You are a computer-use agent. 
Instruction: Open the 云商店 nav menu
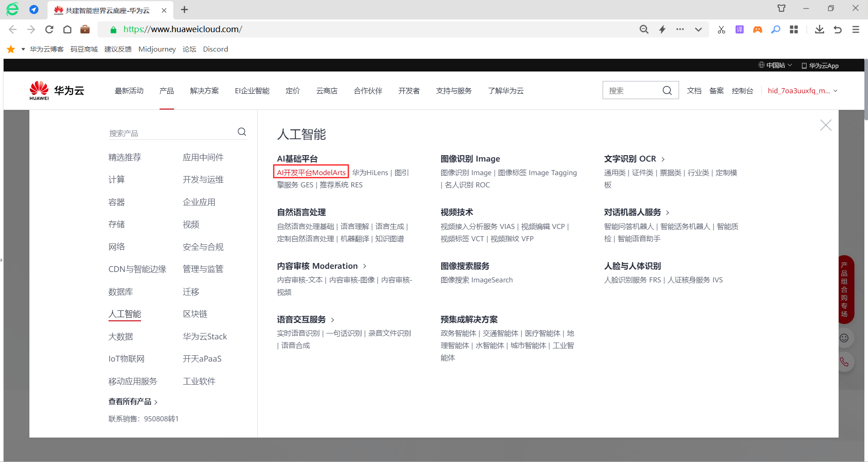coord(327,90)
